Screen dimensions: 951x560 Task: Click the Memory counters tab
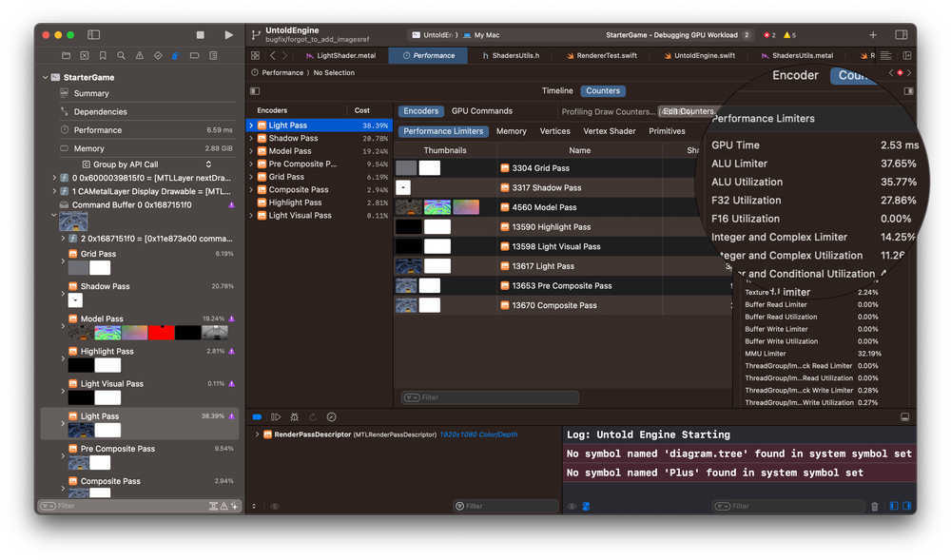(x=511, y=131)
